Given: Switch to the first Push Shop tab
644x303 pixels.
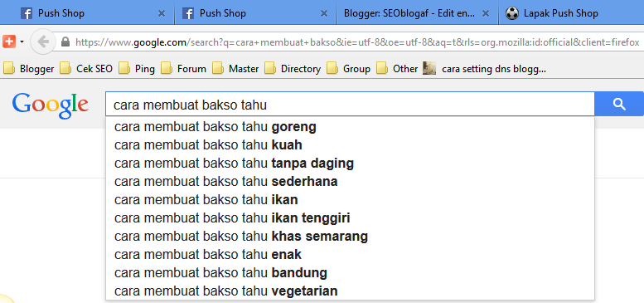Looking at the screenshot, I should coord(87,13).
